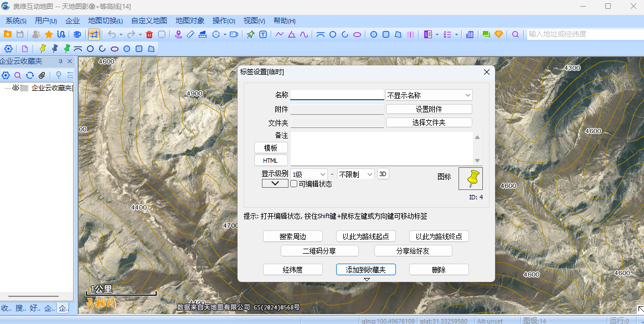This screenshot has width=644, height=324.
Task: Open the 1级 display level dropdown
Action: click(x=308, y=174)
